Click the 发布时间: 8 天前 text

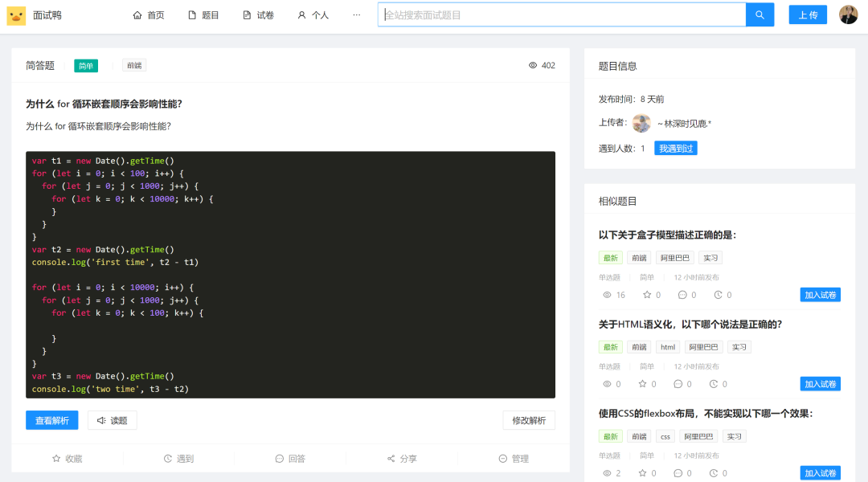click(x=631, y=99)
